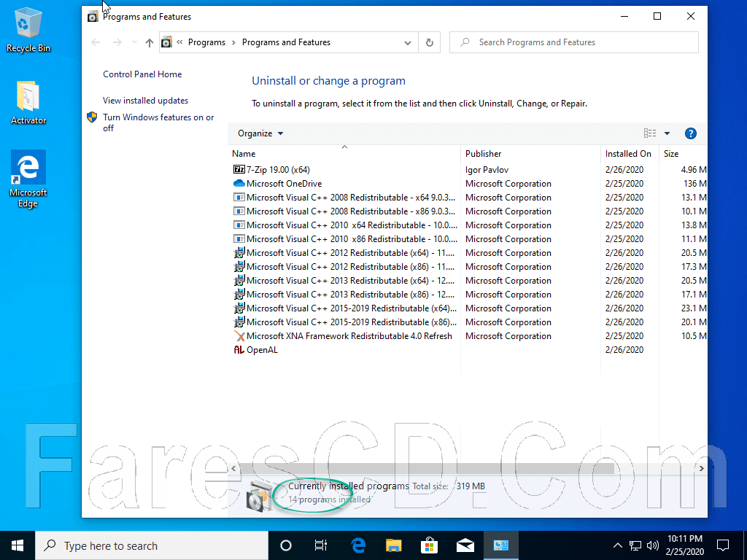Screen dimensions: 747x560
Task: Click horizontal scrollbar left arrow
Action: [233, 469]
